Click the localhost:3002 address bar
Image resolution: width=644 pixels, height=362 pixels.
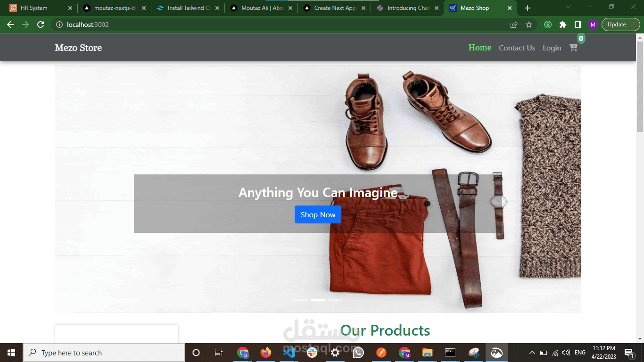[x=278, y=25]
